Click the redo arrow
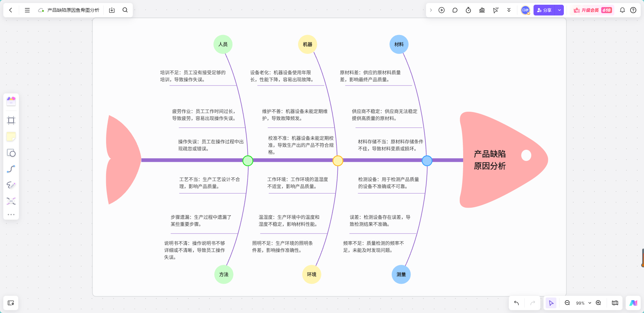 tap(533, 303)
